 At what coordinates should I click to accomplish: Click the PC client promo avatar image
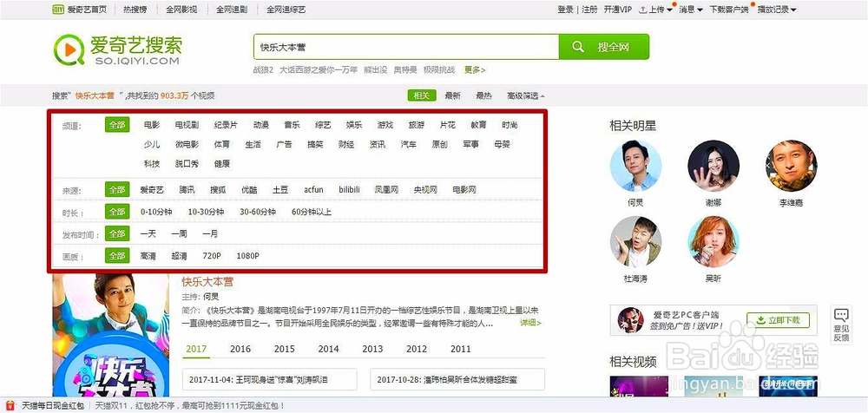(630, 320)
